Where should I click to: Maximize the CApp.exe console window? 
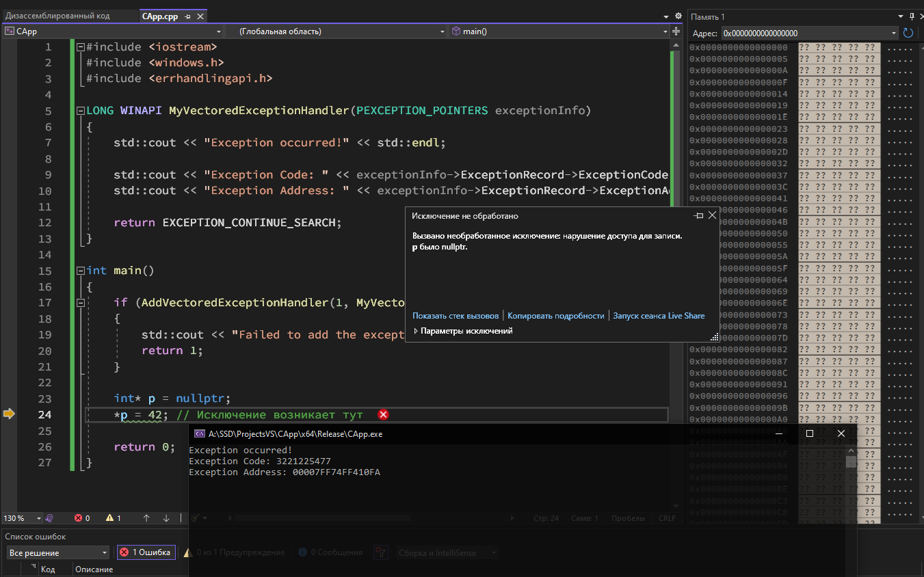810,433
